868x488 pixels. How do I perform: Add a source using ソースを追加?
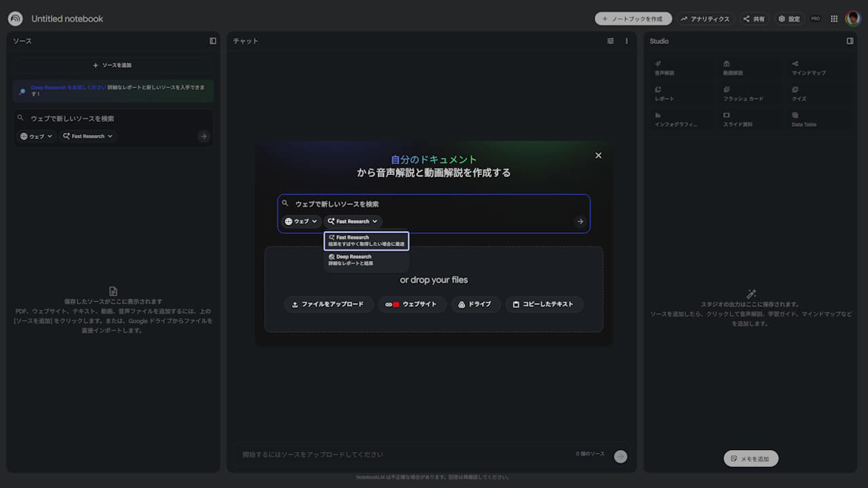[113, 64]
